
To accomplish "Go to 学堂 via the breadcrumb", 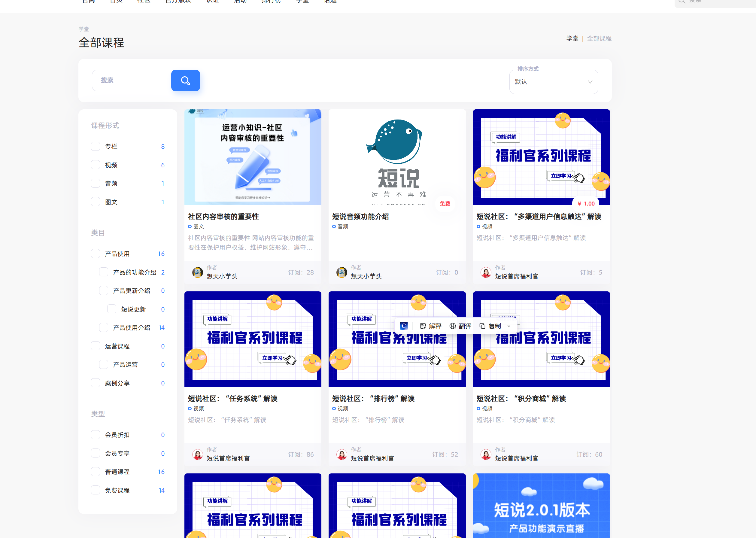I will pos(572,38).
